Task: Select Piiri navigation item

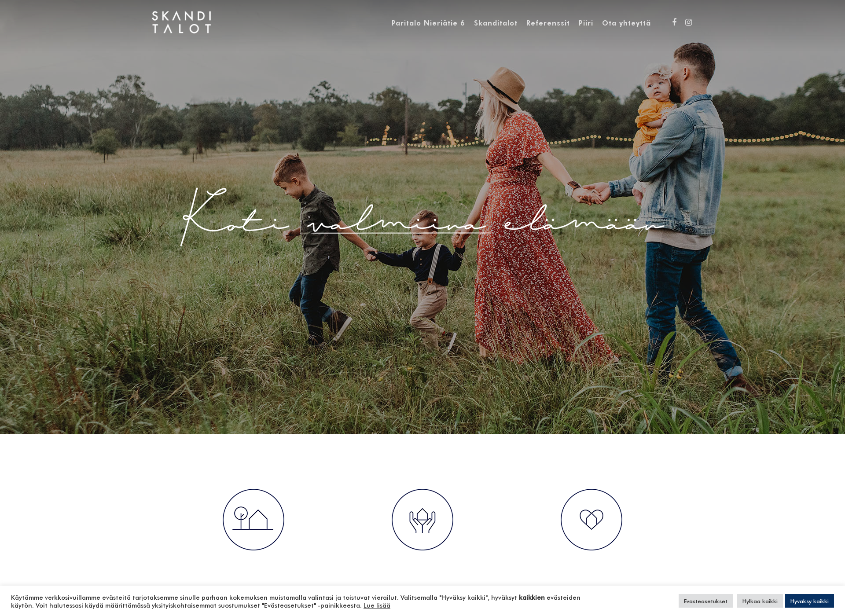Action: click(585, 22)
